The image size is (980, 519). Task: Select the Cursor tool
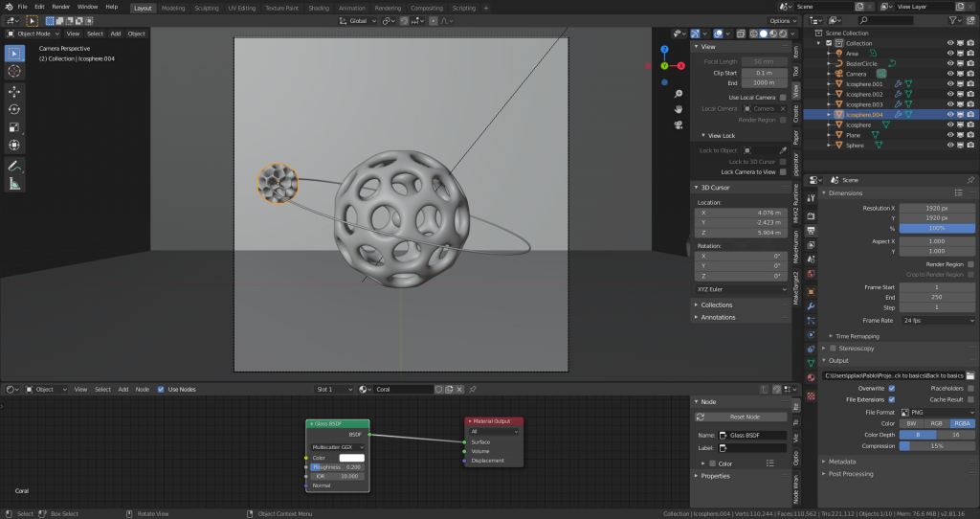tap(14, 71)
